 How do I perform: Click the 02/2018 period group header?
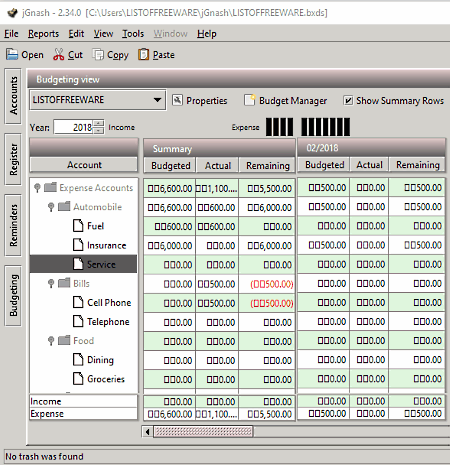coord(371,148)
